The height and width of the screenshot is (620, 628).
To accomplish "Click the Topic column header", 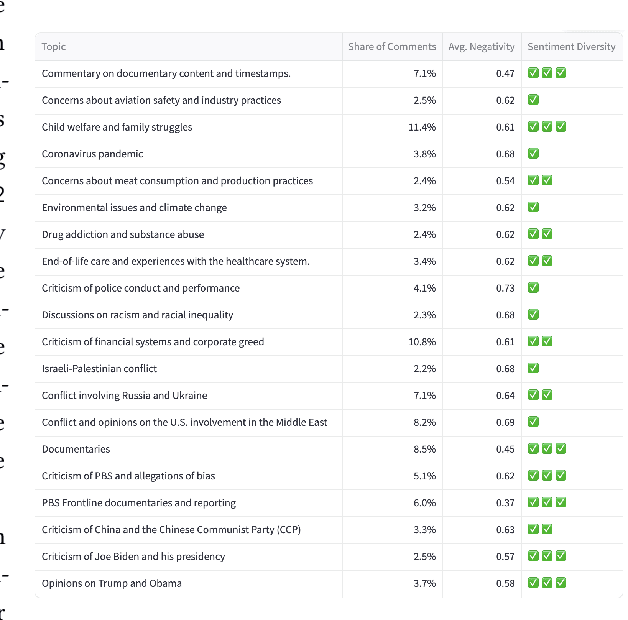I will (x=55, y=47).
